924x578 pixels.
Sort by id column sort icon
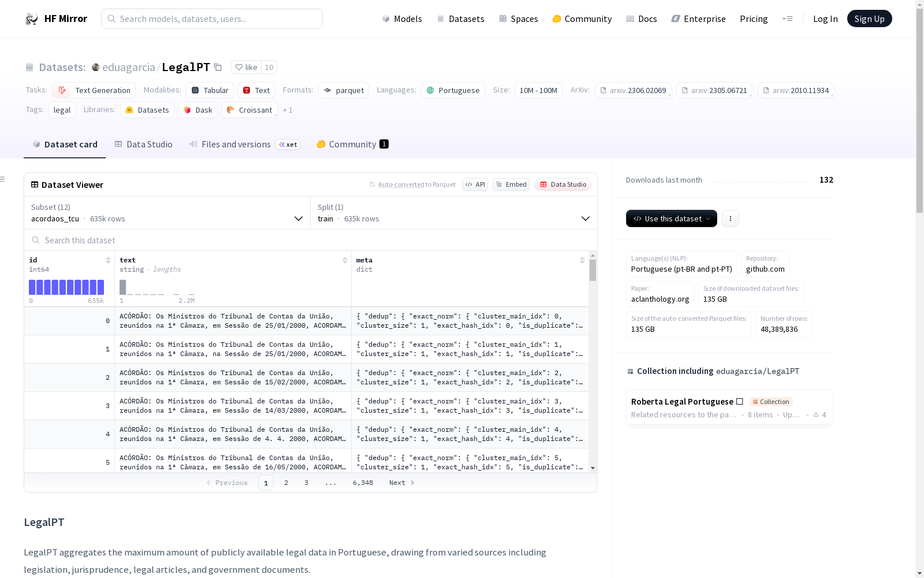[x=108, y=260]
